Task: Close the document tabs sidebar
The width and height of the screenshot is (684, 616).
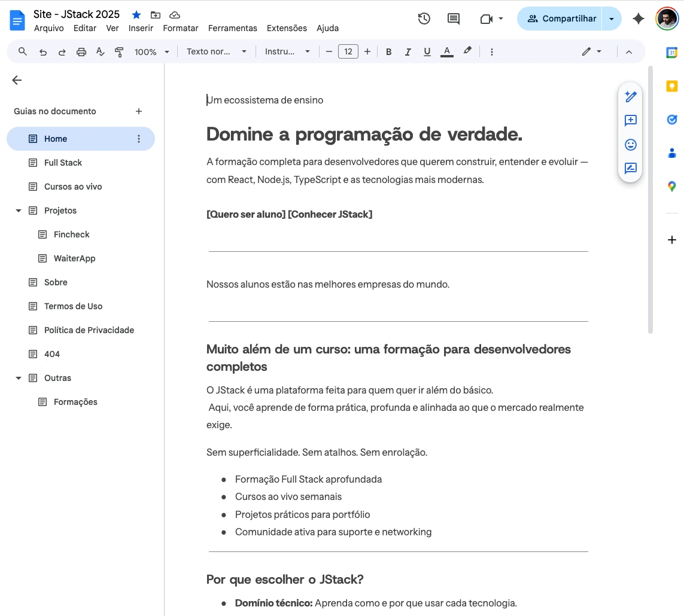Action: (x=17, y=80)
